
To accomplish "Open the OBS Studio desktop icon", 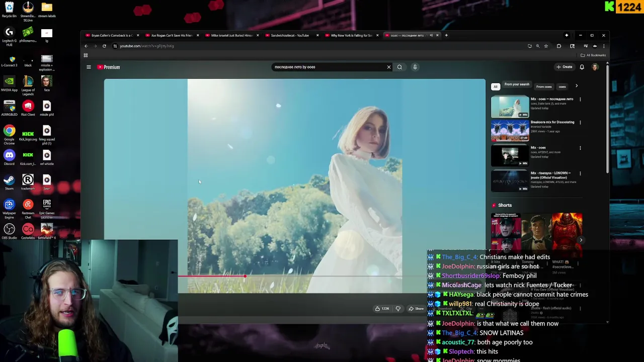I will (x=9, y=231).
